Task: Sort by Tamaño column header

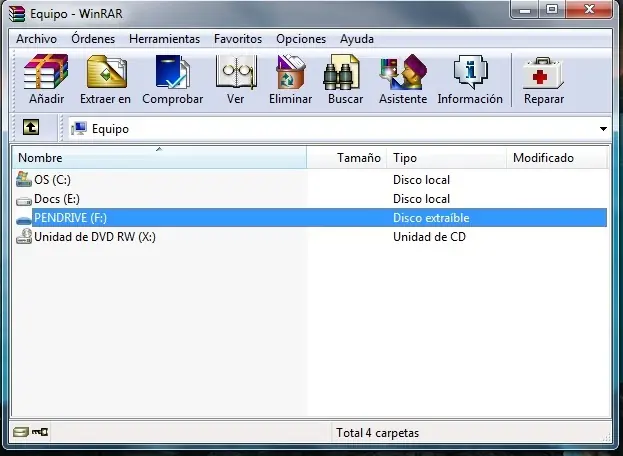Action: coord(346,157)
